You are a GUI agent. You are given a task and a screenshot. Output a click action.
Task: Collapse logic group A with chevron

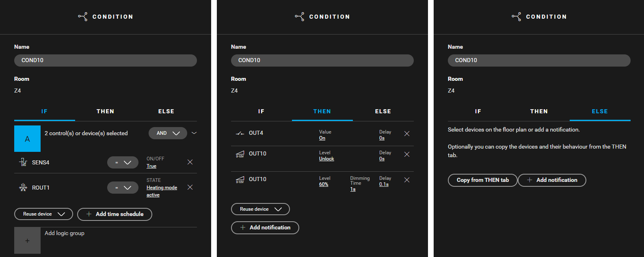(x=194, y=133)
